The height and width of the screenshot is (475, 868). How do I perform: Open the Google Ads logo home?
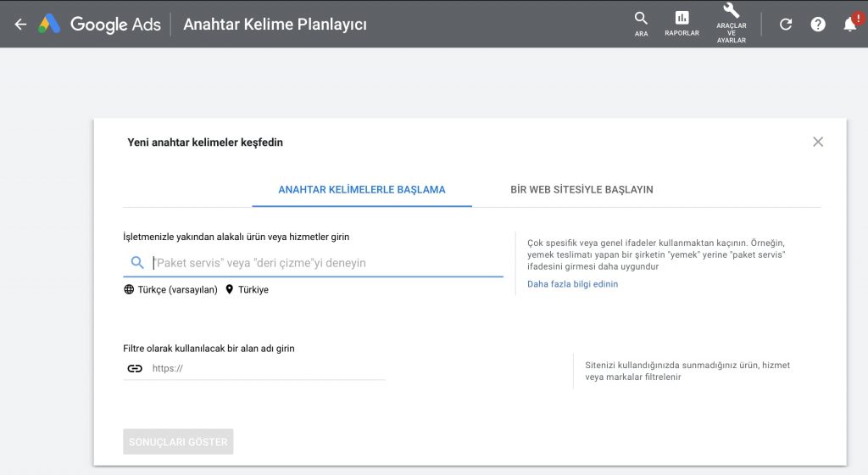pos(100,25)
